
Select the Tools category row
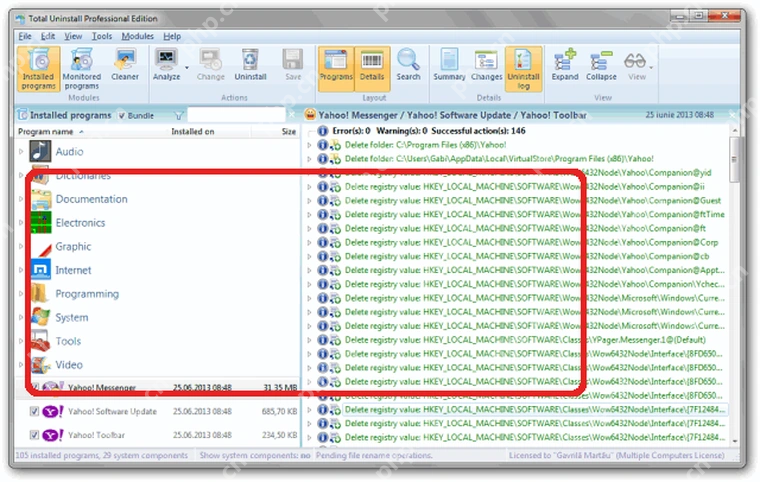158,341
